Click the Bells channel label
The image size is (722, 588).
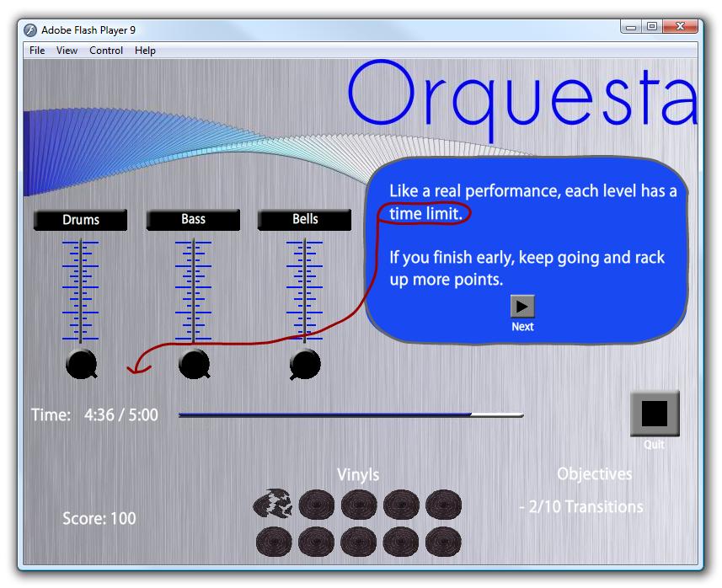point(304,219)
